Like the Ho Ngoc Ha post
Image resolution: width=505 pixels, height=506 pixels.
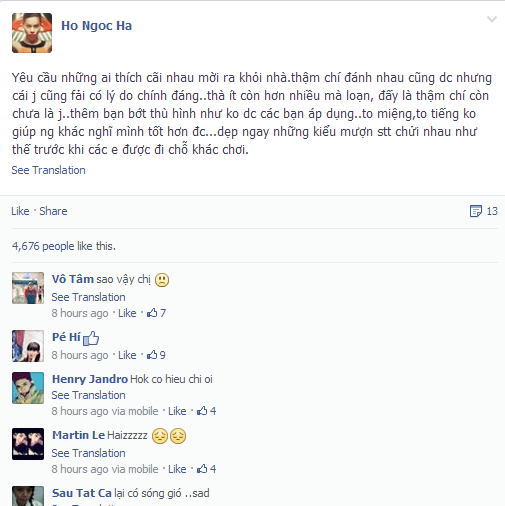20,211
